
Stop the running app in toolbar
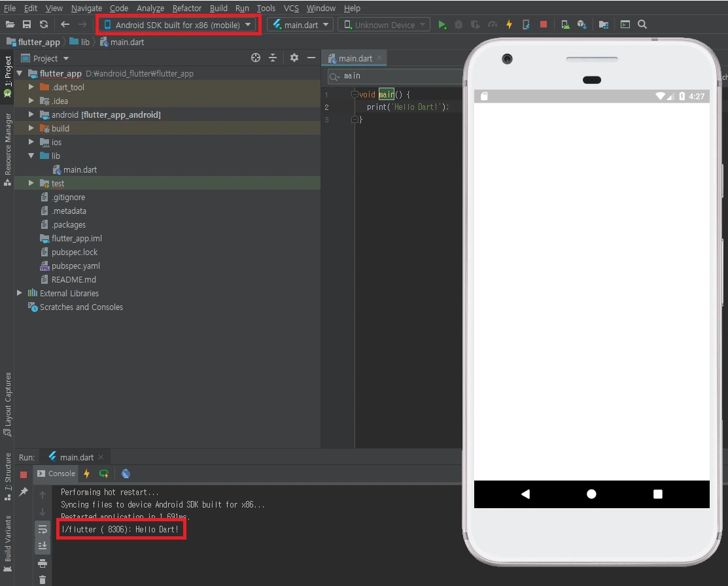coord(543,24)
